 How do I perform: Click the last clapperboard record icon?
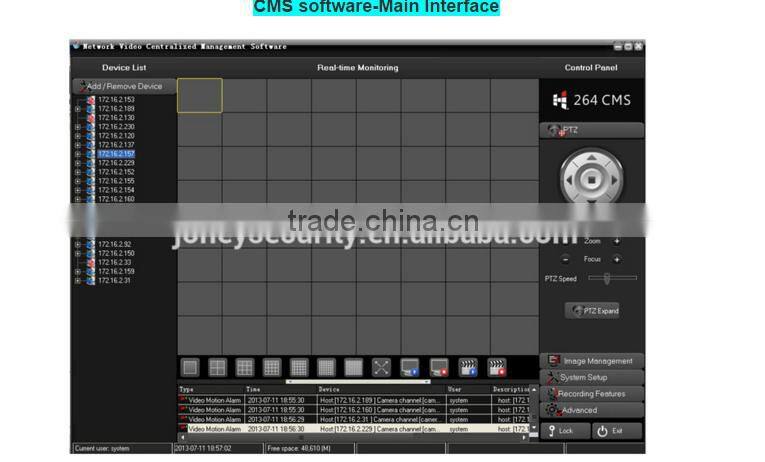(x=496, y=368)
